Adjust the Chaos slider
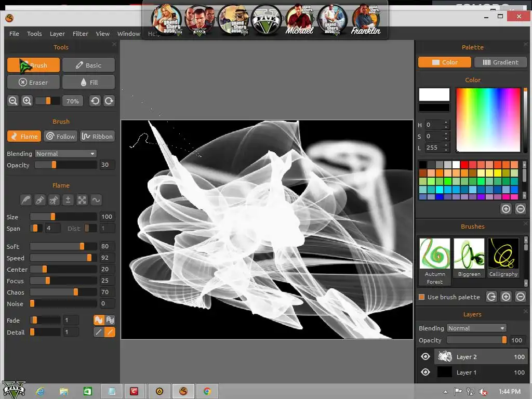Viewport: 532px width, 399px height. (x=63, y=292)
